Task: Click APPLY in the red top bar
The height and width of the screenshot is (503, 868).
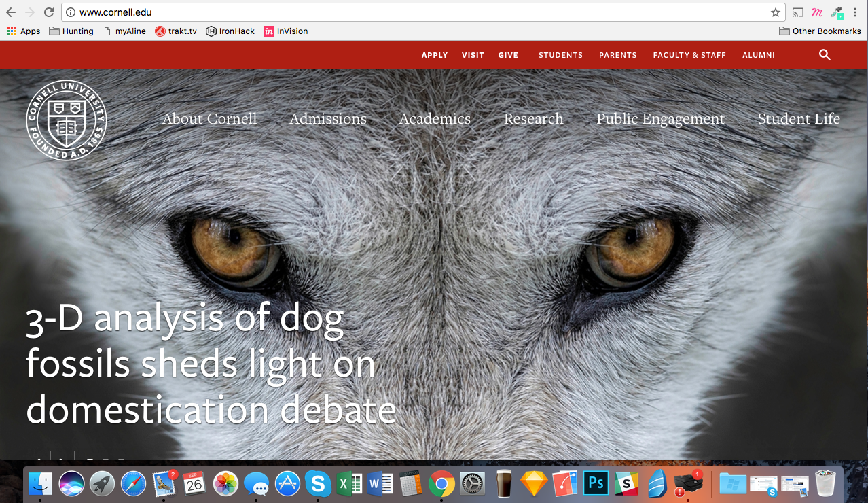Action: (x=435, y=55)
